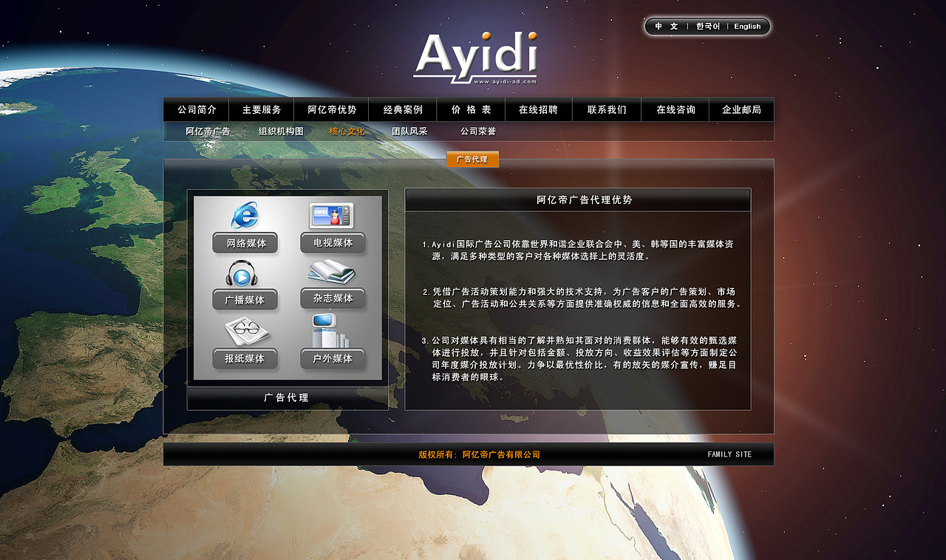The image size is (946, 560).
Task: Click the 阿亿帝广告代理优势 heading
Action: (x=585, y=200)
